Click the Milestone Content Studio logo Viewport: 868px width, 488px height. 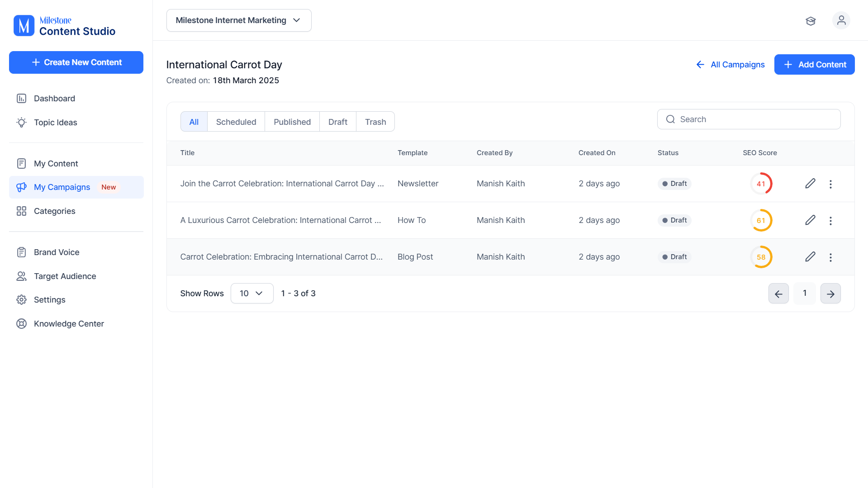point(64,26)
